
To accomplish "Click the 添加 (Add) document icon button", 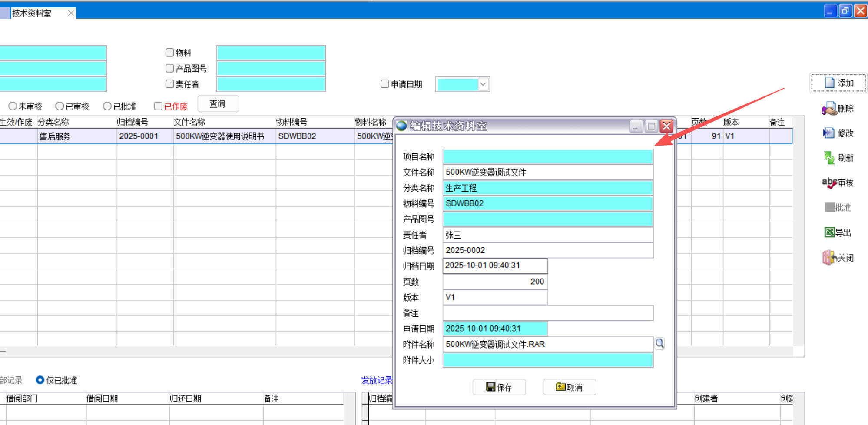I will 830,83.
